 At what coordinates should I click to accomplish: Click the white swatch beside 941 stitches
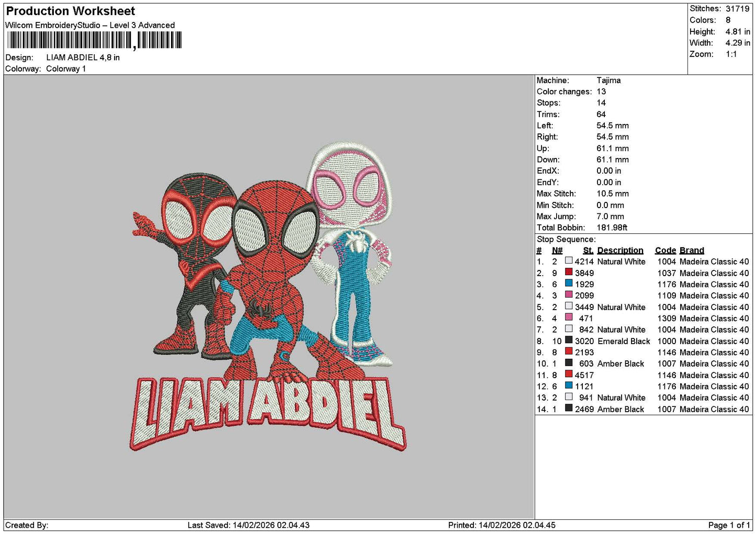click(569, 396)
